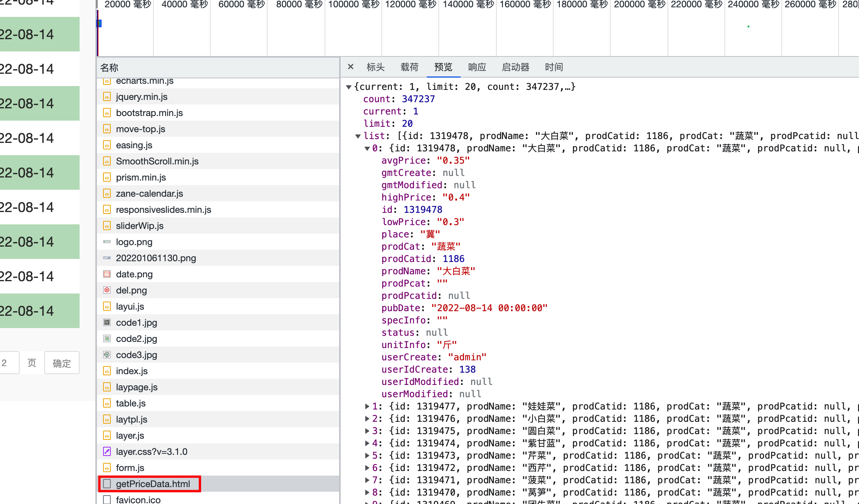
Task: Click the timeline at 100000 毫秒 marker
Action: coord(353,5)
